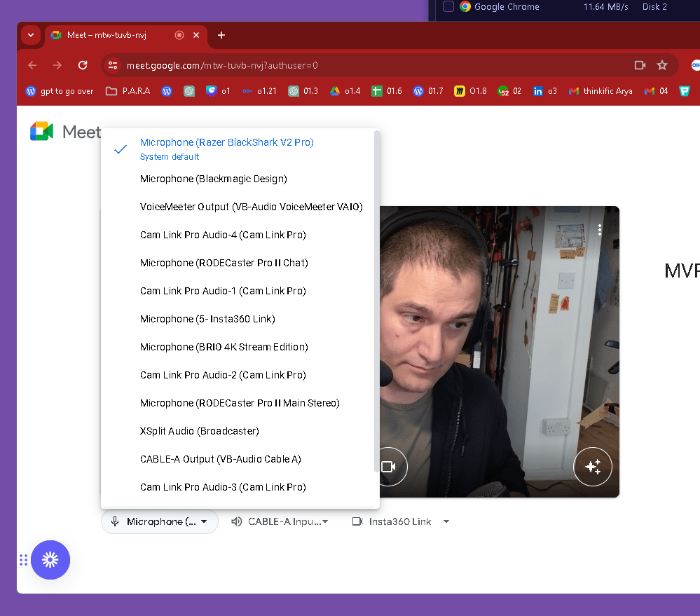Bookmark this page with the star

coord(662,66)
